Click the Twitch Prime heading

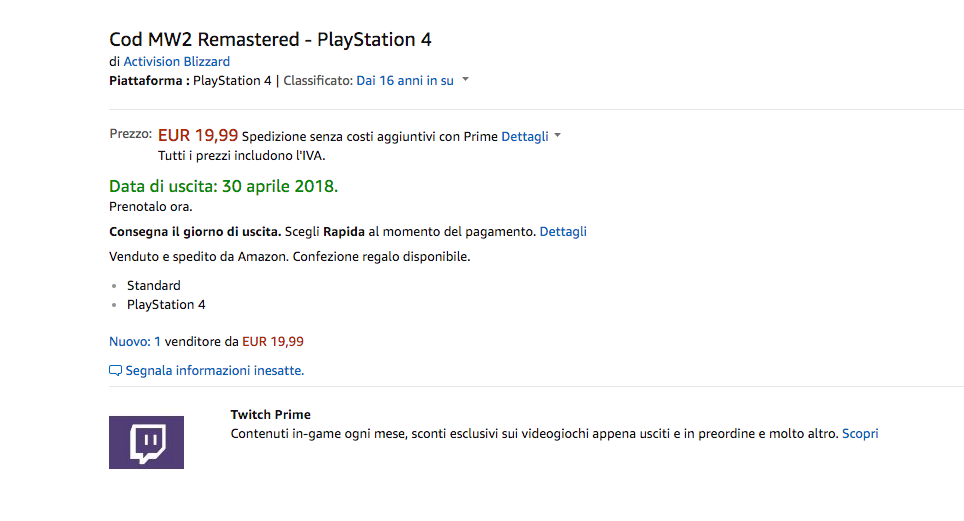(270, 414)
